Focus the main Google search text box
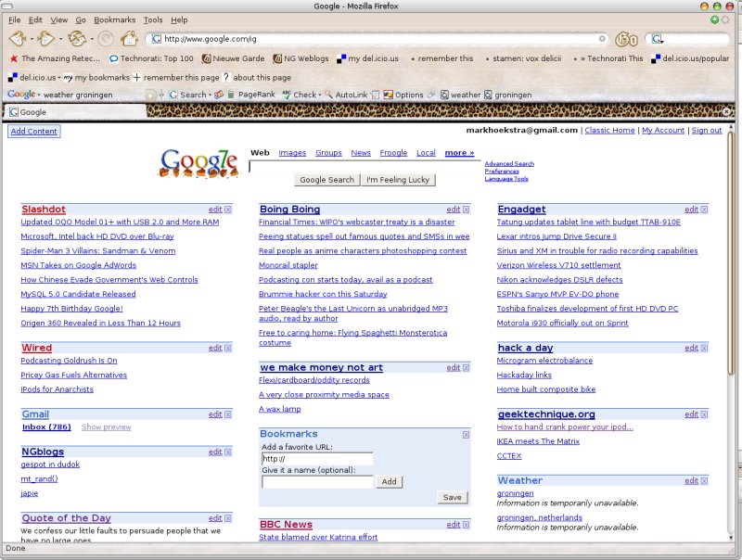This screenshot has height=560, width=742. [365, 167]
